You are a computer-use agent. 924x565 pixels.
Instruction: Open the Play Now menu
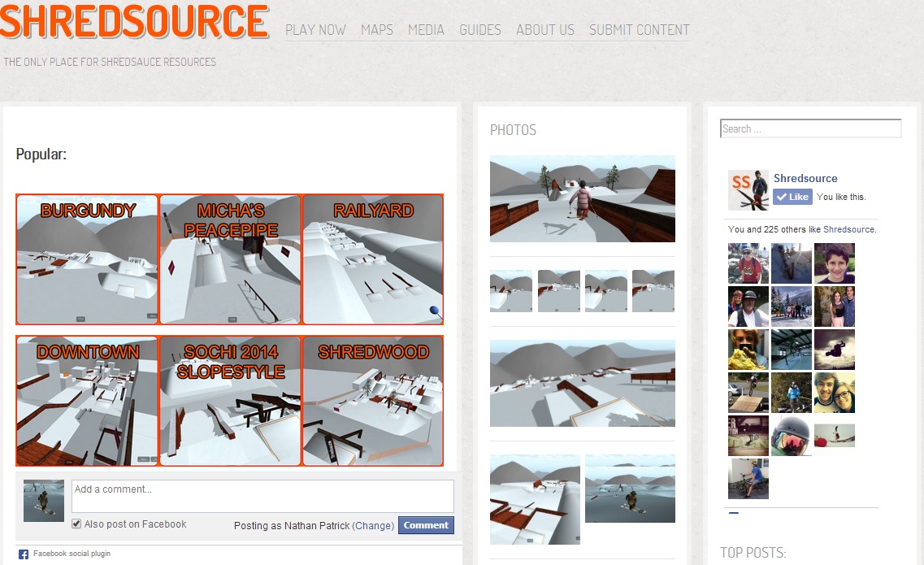(315, 30)
